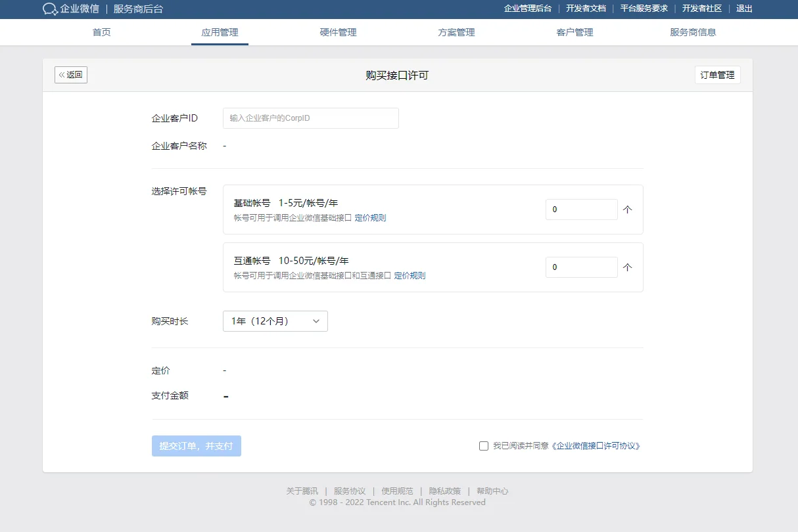Open the 首页 tab
The width and height of the screenshot is (798, 532).
click(102, 32)
